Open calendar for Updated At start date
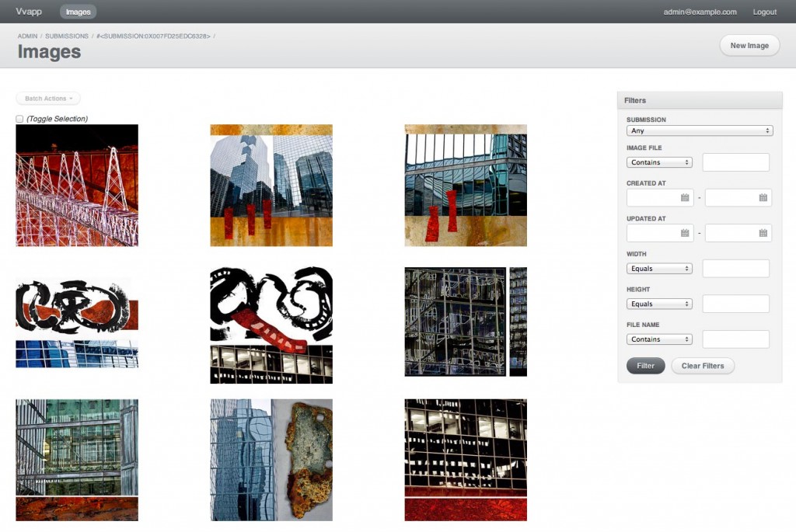The height and width of the screenshot is (532, 796). [x=684, y=233]
